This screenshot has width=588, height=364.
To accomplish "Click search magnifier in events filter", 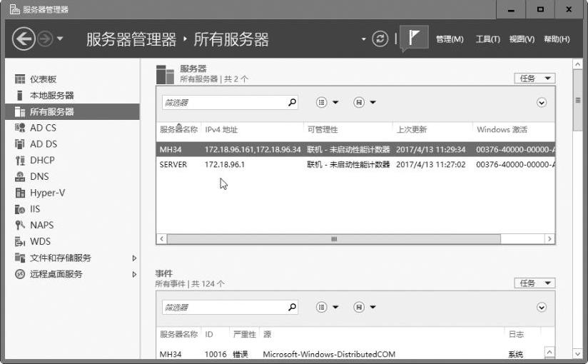I will click(292, 307).
